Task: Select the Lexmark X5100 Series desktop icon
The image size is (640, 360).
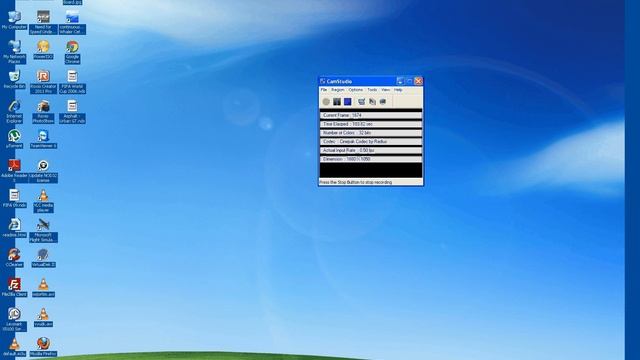Action: point(14,320)
